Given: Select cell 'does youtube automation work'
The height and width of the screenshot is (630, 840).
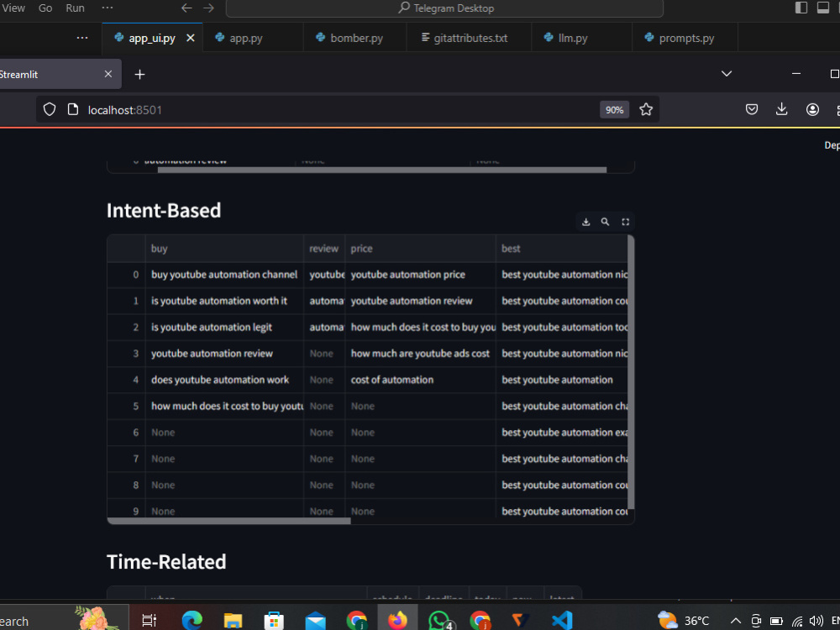Looking at the screenshot, I should (224, 380).
